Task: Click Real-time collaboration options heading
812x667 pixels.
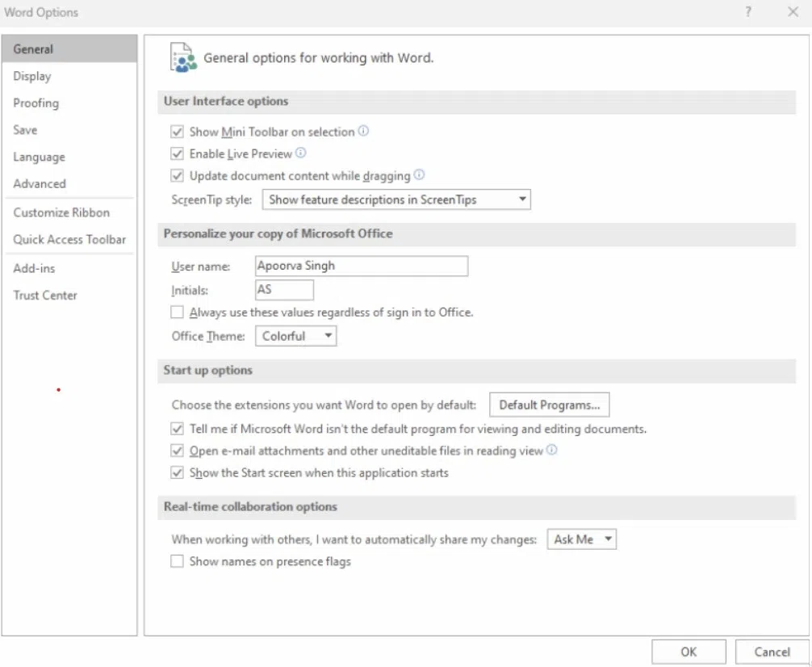Action: [x=250, y=506]
